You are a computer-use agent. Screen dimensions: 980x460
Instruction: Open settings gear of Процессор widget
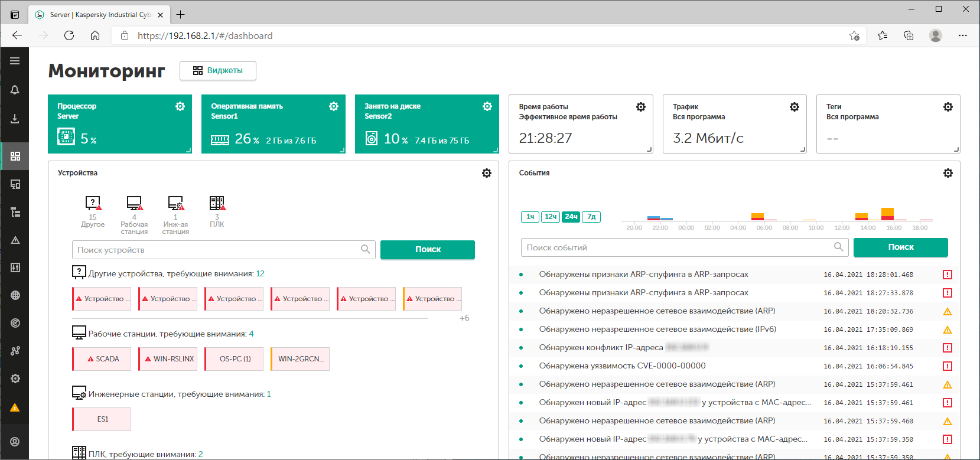180,106
